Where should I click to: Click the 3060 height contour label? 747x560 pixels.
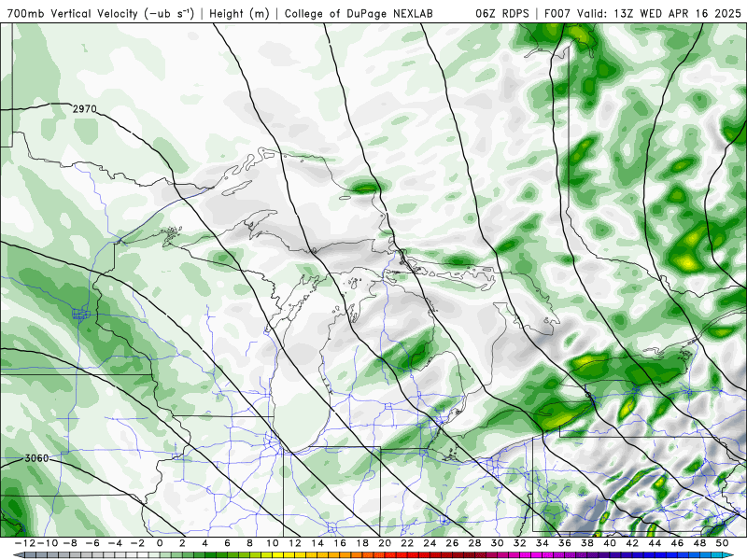[36, 458]
